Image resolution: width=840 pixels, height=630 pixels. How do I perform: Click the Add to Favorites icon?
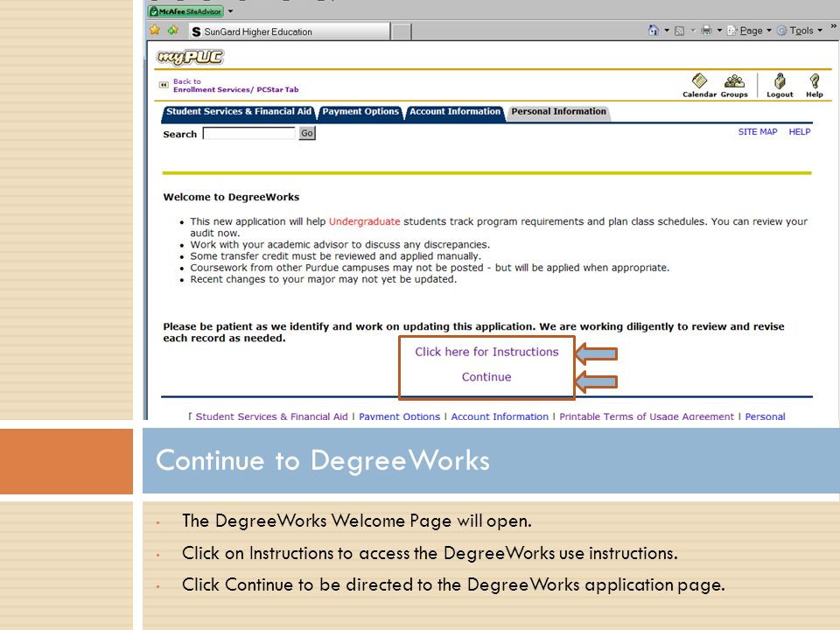[x=173, y=30]
